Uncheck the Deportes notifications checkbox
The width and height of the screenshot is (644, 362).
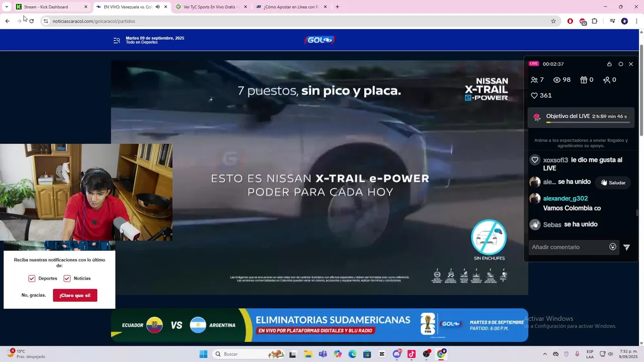pyautogui.click(x=32, y=279)
